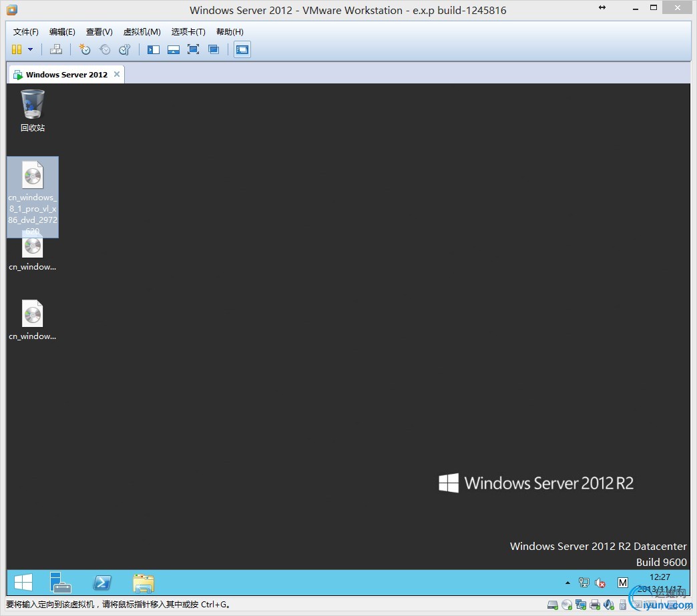
Task: Click the yellow Suspend/Pause VM button
Action: (x=17, y=49)
